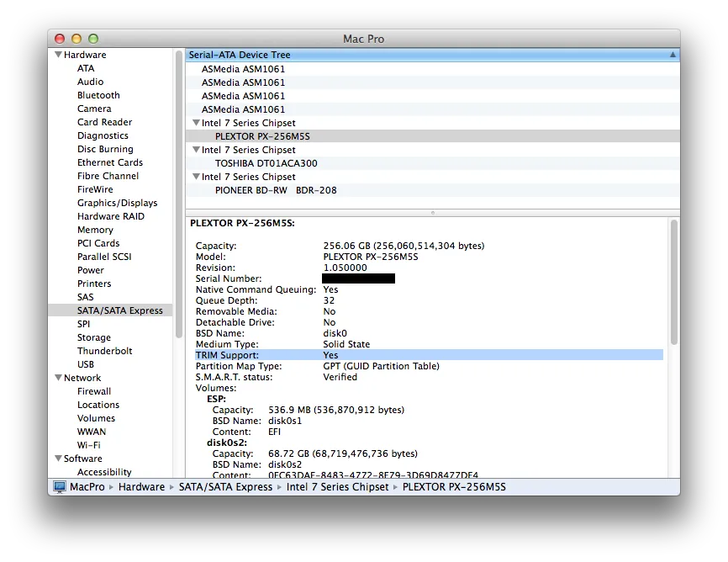The height and width of the screenshot is (562, 728).
Task: Click the Mac computer icon in path bar
Action: pyautogui.click(x=60, y=487)
